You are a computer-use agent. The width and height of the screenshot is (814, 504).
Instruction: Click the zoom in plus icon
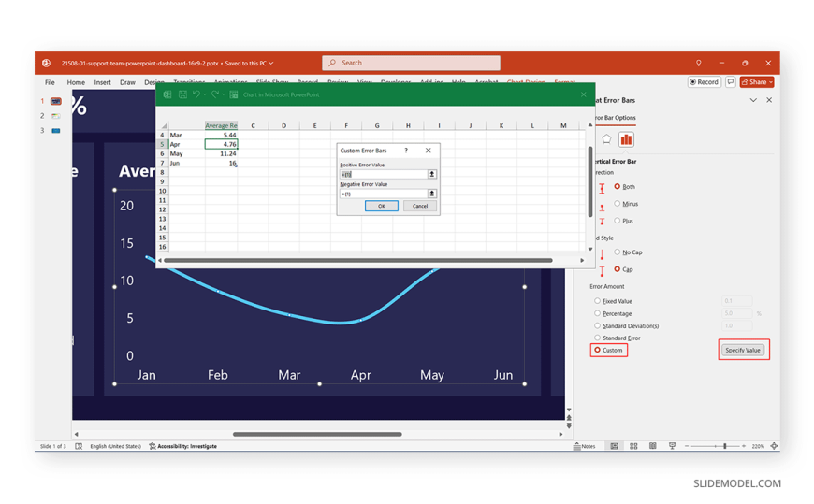(744, 446)
